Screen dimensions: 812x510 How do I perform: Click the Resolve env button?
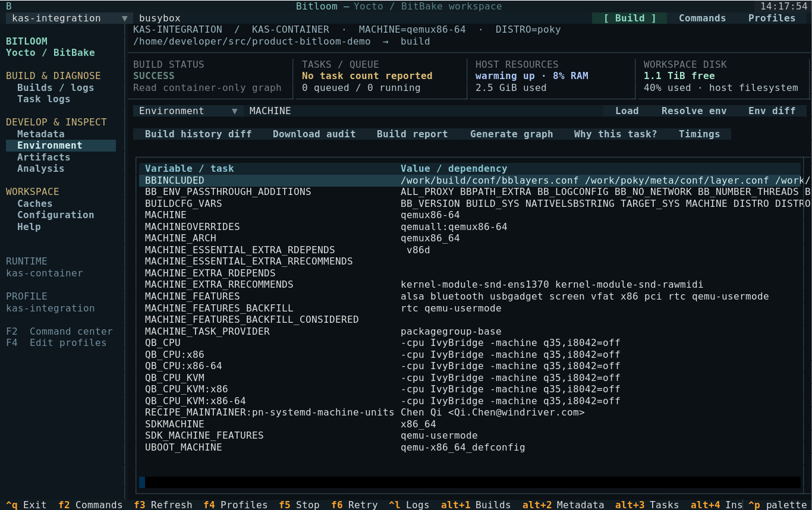[694, 111]
